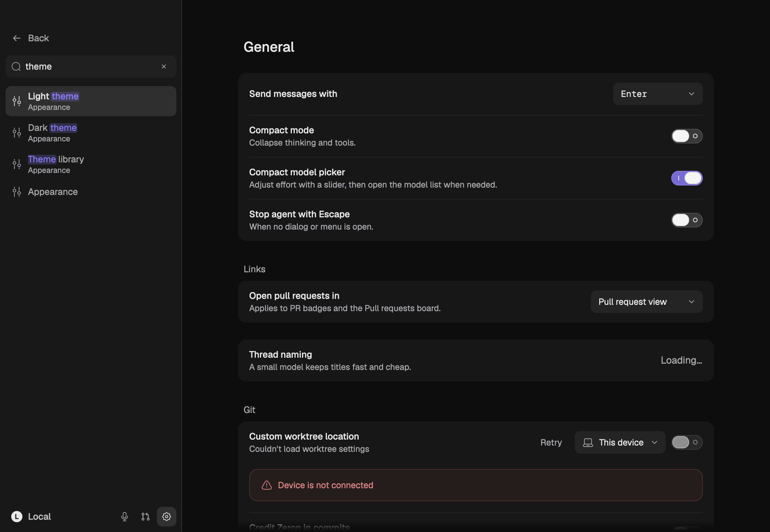770x532 pixels.
Task: Click Collapse thinking and tools description
Action: [x=302, y=143]
